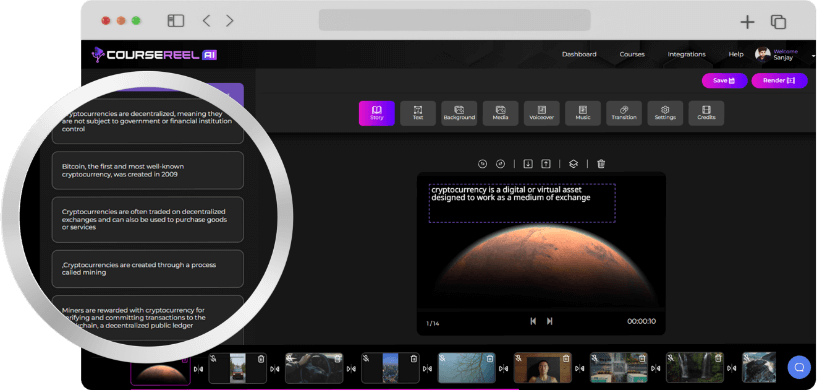This screenshot has width=818, height=390.
Task: Expand the account dropdown arrow beside Sanjay
Action: tap(813, 55)
